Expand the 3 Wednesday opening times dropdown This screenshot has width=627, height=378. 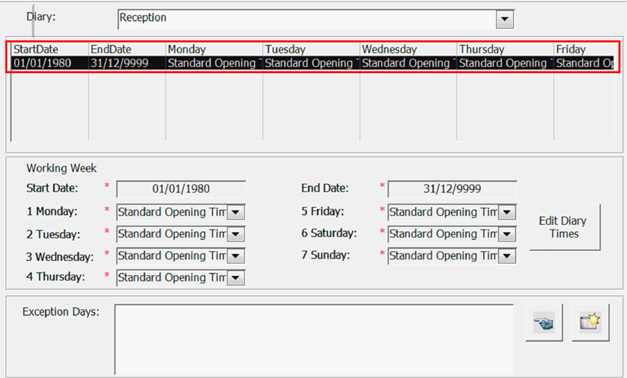point(236,256)
